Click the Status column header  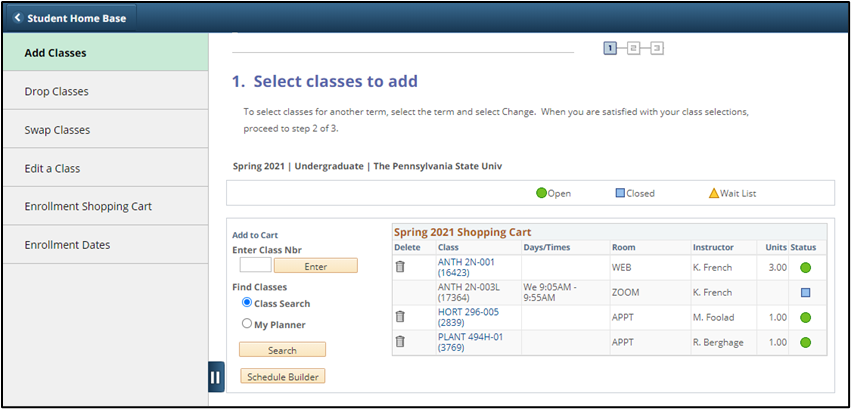click(x=803, y=247)
